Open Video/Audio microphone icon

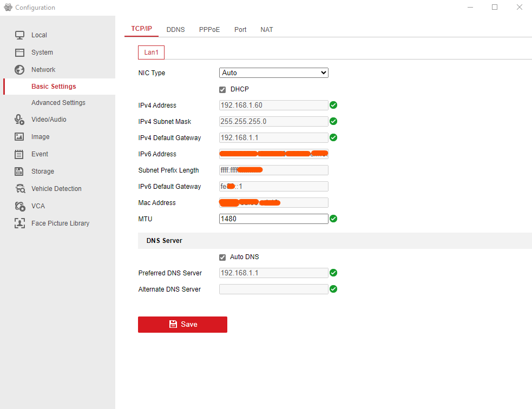(x=20, y=120)
